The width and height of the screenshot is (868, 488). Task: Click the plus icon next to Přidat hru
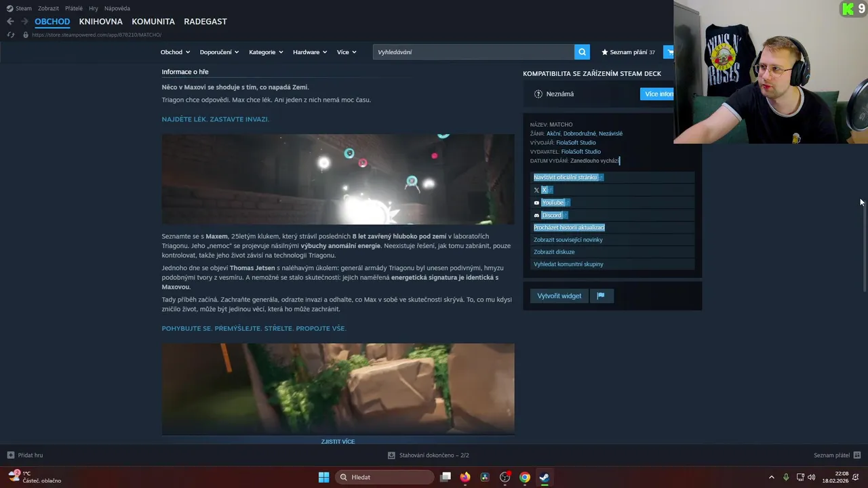[x=10, y=455]
